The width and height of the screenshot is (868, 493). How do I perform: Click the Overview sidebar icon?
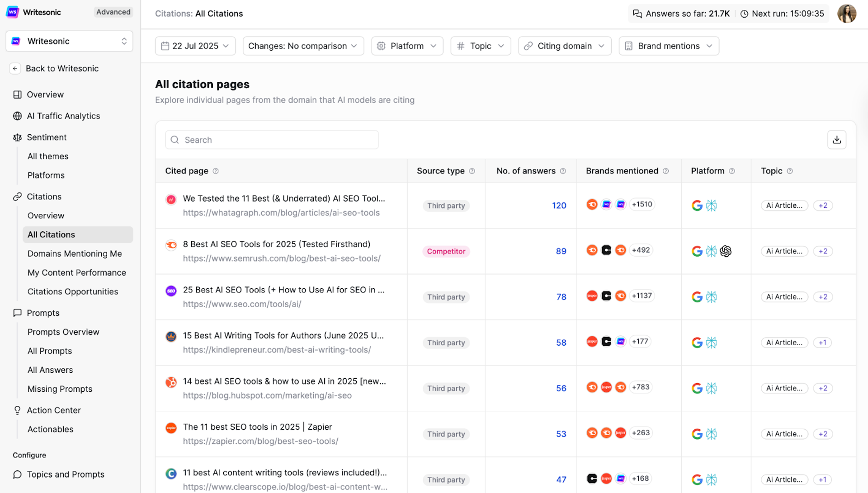(x=17, y=94)
